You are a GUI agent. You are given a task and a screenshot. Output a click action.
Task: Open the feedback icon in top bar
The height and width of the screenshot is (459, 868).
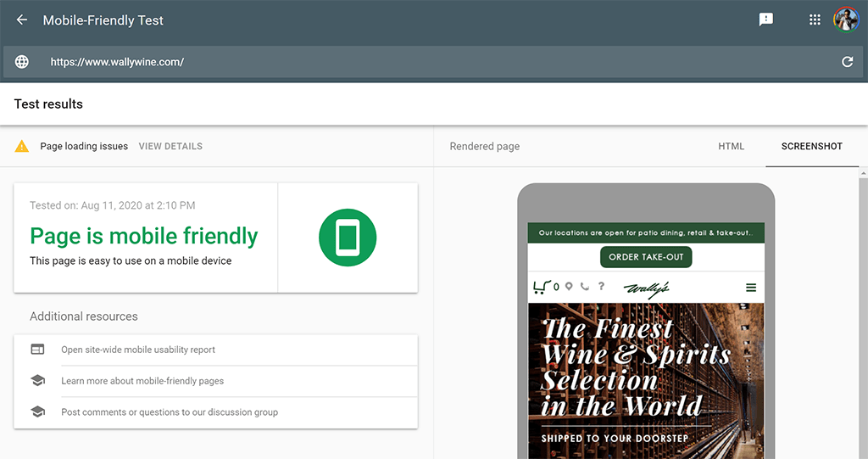pyautogui.click(x=766, y=20)
